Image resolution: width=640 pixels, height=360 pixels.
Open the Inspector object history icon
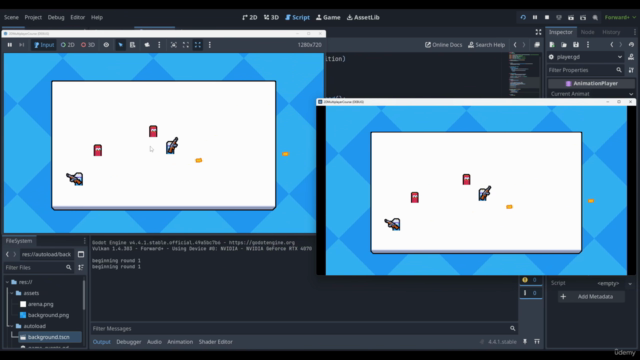[x=631, y=44]
